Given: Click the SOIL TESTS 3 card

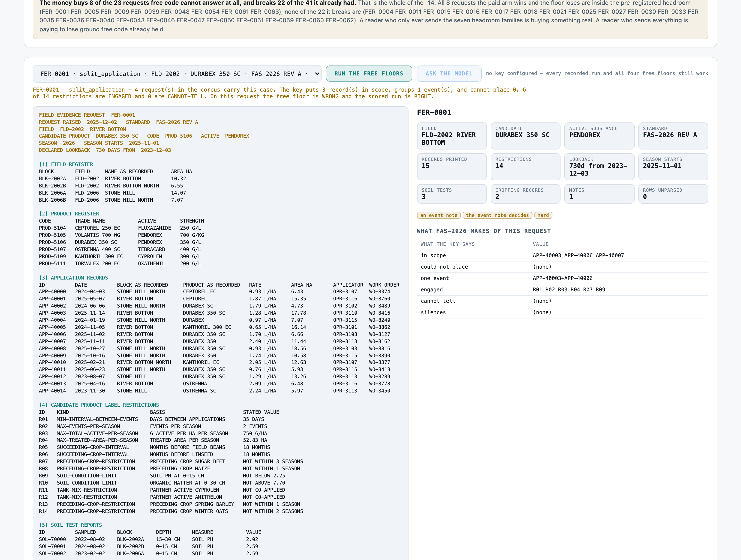Looking at the screenshot, I should pyautogui.click(x=451, y=194).
